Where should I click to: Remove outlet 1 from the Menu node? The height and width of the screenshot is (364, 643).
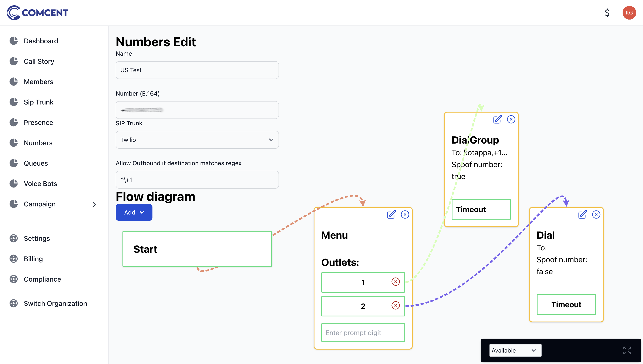click(x=396, y=282)
